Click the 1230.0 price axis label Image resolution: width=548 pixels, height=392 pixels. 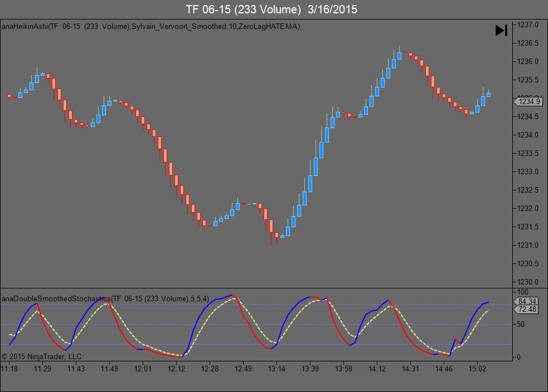(528, 282)
